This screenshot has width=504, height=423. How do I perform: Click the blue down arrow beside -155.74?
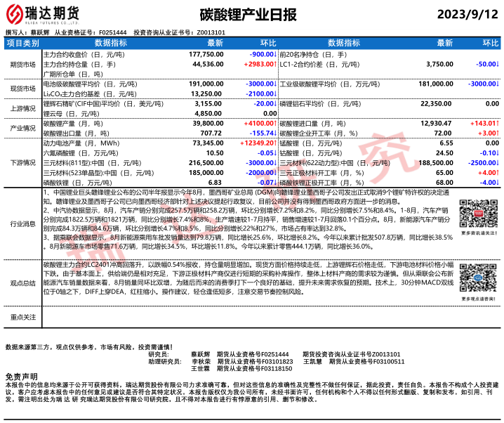tap(275, 132)
